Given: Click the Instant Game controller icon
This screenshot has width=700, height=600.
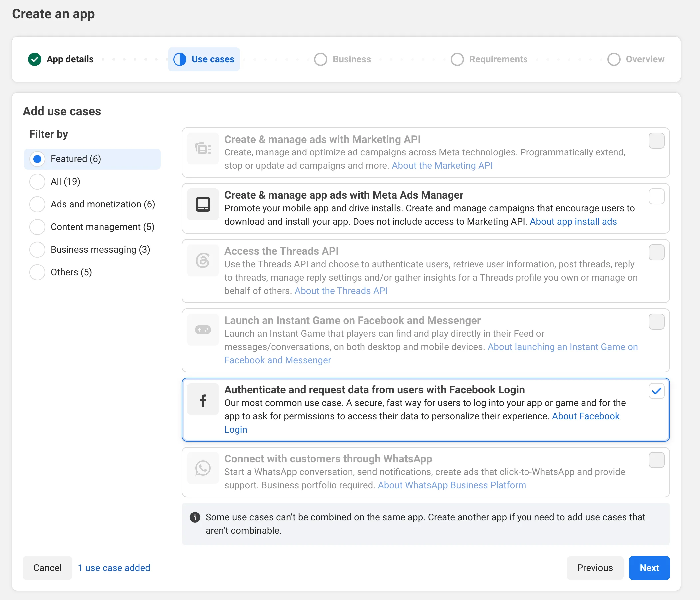Looking at the screenshot, I should coord(203,330).
